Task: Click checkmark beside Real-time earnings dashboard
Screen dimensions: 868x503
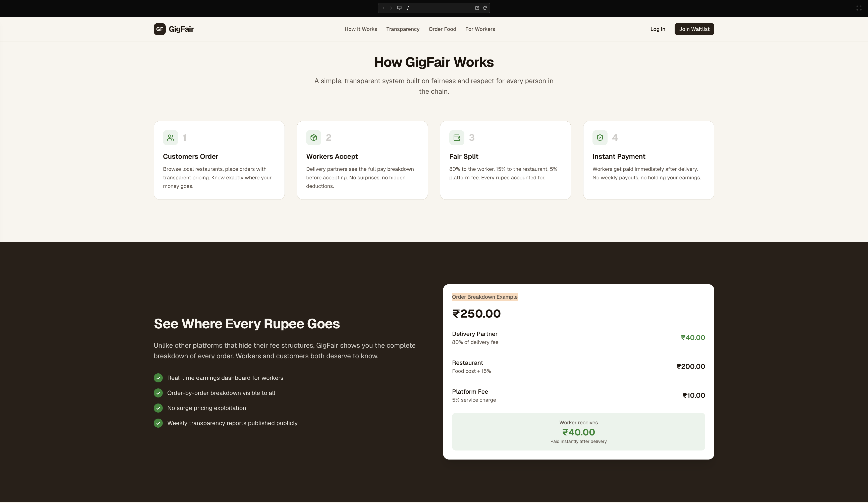Action: pyautogui.click(x=158, y=378)
